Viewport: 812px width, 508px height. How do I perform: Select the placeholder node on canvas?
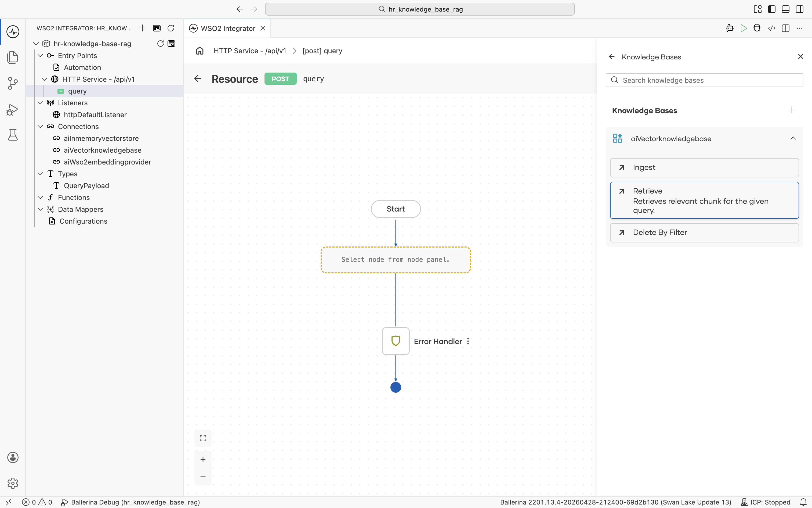point(396,260)
